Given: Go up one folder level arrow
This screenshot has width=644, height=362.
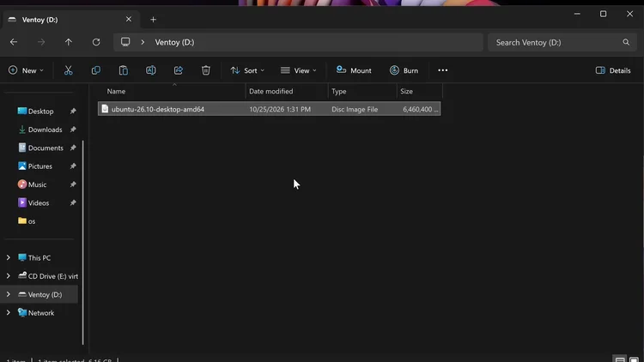Looking at the screenshot, I should [68, 42].
